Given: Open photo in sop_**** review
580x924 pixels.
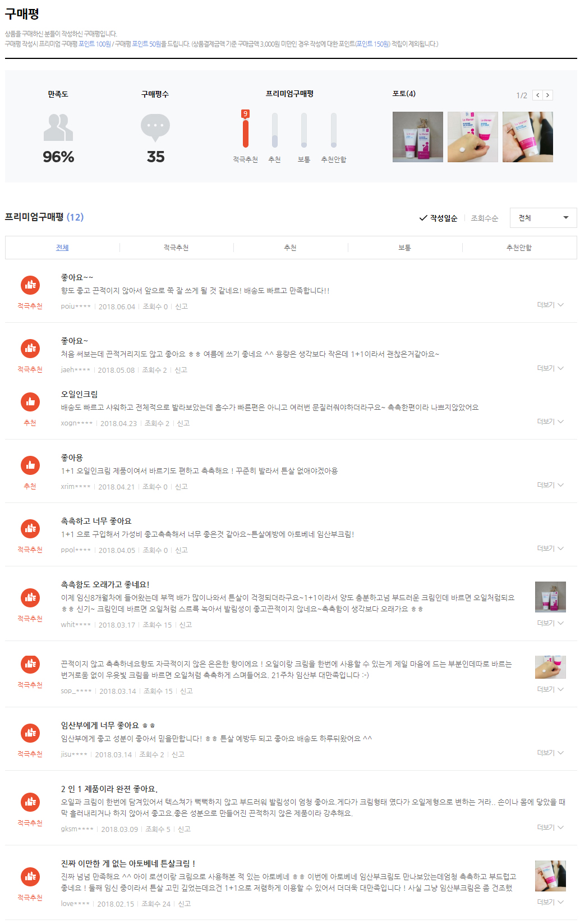Looking at the screenshot, I should [x=550, y=667].
